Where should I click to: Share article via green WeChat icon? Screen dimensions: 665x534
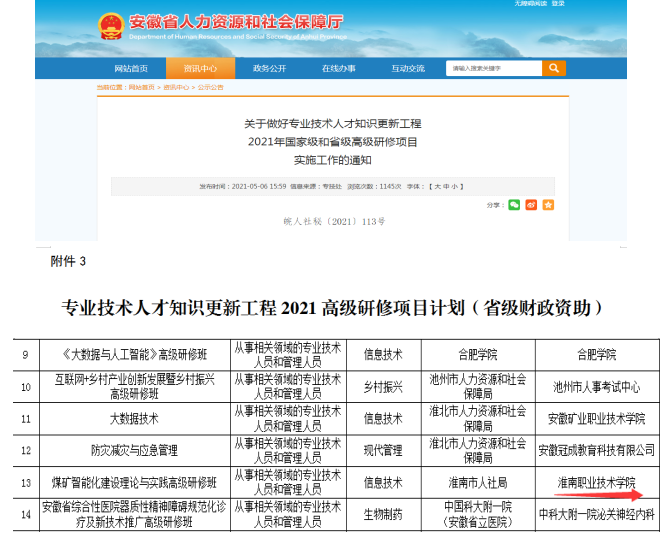(514, 205)
